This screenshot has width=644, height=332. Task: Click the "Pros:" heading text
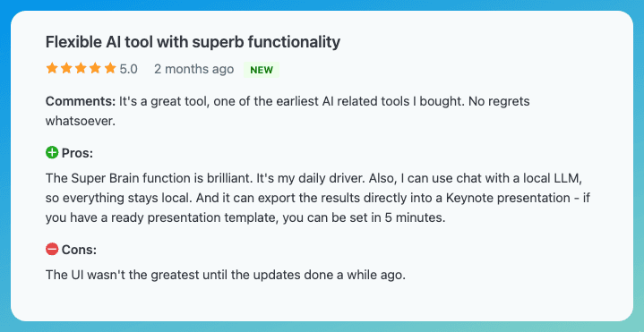pos(78,154)
